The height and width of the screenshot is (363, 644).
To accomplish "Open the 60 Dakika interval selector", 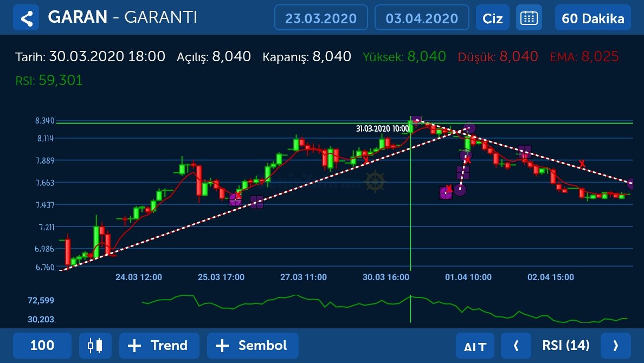I will point(593,18).
